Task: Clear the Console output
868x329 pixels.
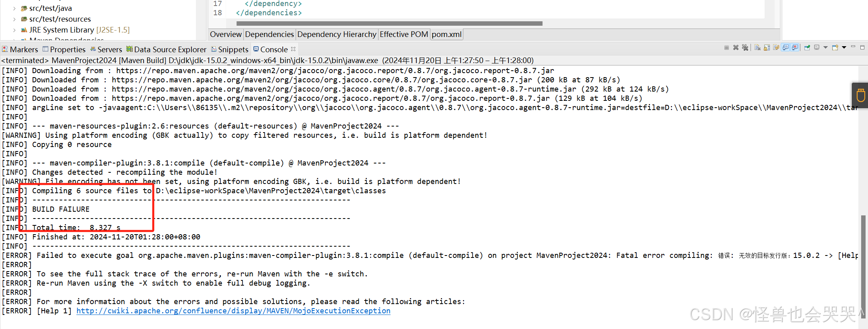Action: [757, 47]
